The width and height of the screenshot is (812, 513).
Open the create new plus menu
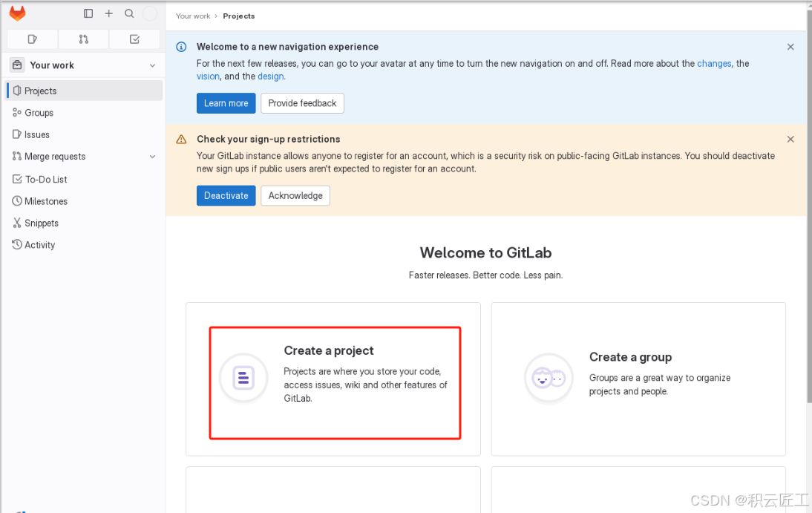[109, 13]
